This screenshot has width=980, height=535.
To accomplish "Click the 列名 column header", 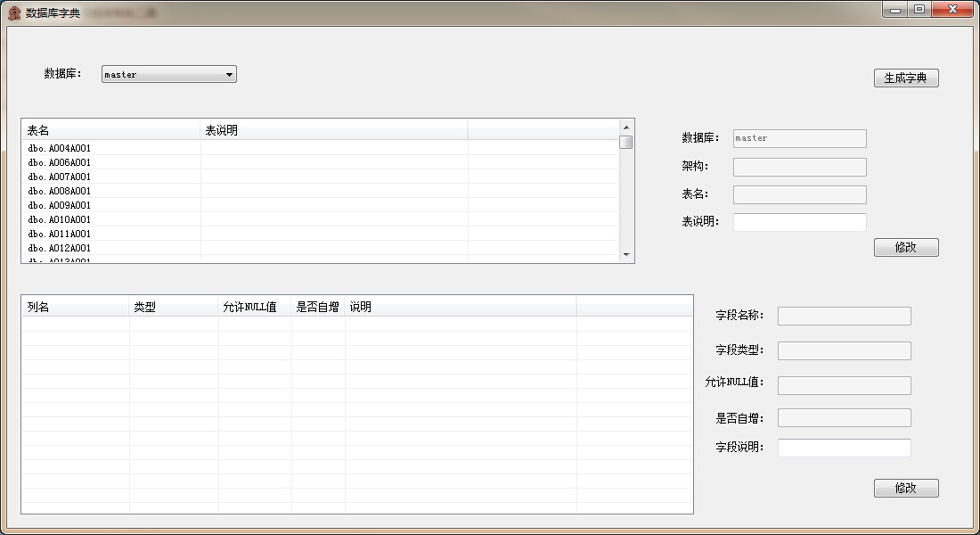I will (75, 307).
